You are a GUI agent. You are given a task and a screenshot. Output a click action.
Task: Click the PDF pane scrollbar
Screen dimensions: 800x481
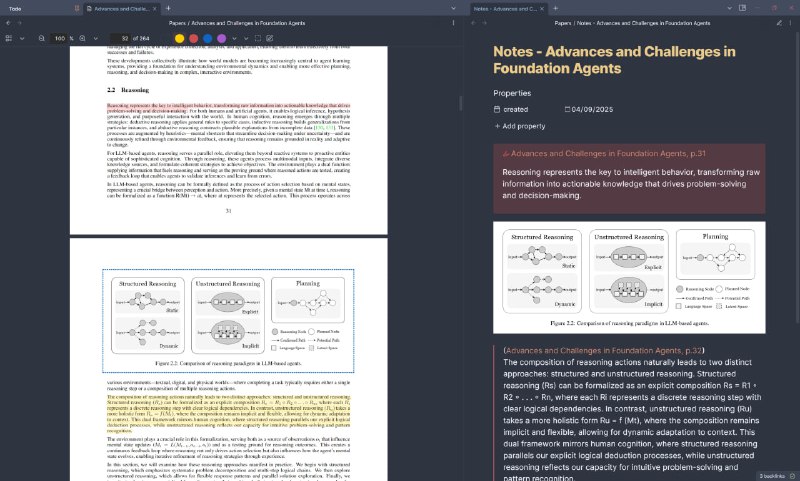pyautogui.click(x=461, y=104)
